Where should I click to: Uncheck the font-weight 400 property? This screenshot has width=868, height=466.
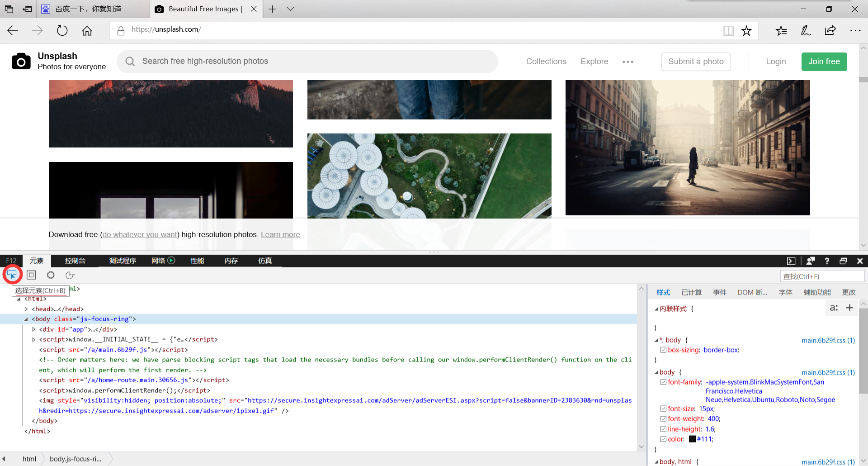(x=663, y=418)
